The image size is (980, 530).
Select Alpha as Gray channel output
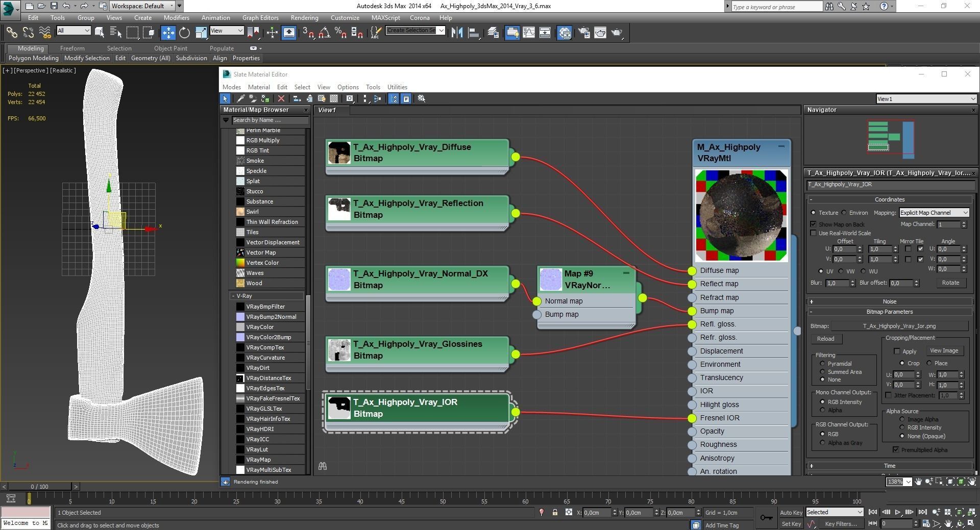click(822, 443)
